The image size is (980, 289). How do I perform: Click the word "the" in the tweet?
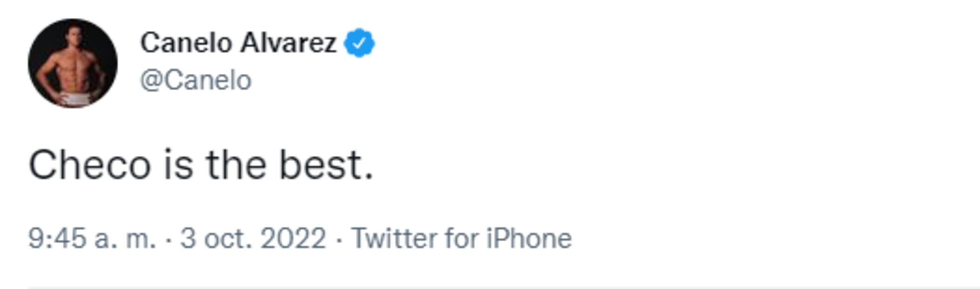pos(236,165)
